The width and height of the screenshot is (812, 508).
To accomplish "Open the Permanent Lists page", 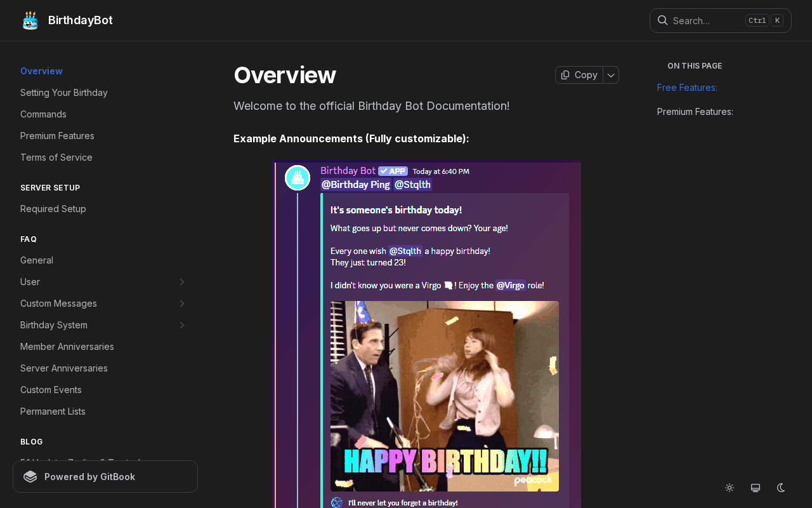I will pyautogui.click(x=53, y=411).
